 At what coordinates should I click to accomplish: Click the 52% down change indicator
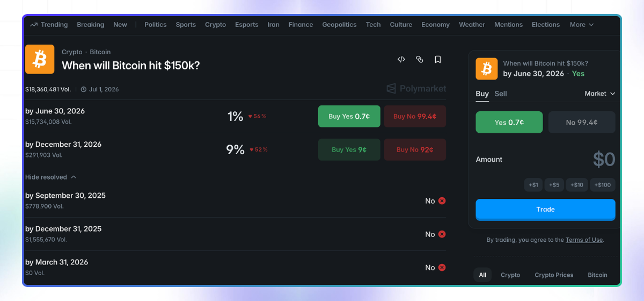click(258, 149)
